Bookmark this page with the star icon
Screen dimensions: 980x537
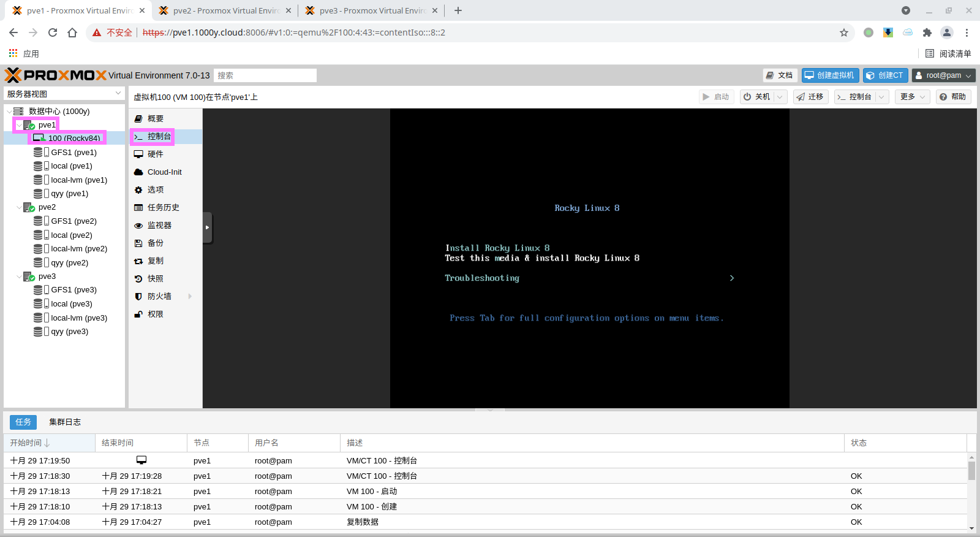point(844,32)
